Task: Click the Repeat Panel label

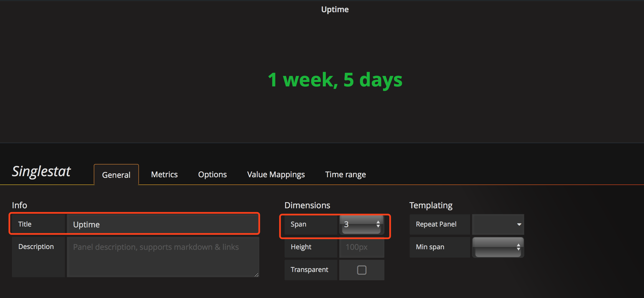Action: pyautogui.click(x=436, y=224)
